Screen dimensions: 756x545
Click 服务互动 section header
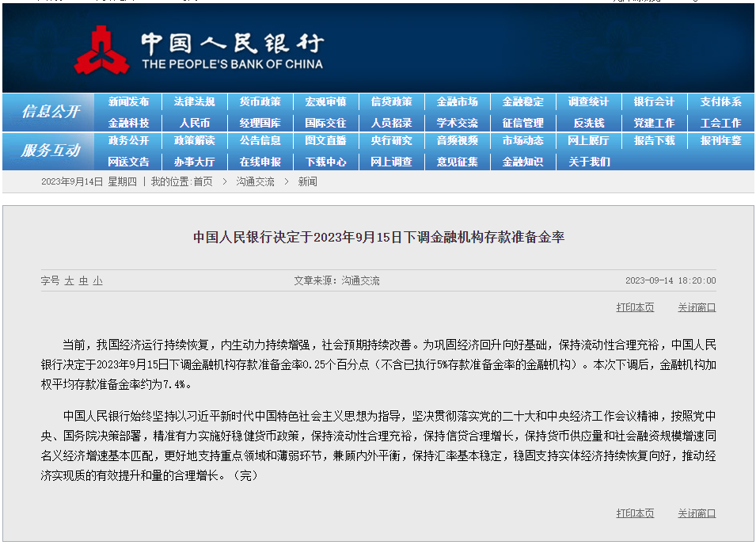pos(50,150)
